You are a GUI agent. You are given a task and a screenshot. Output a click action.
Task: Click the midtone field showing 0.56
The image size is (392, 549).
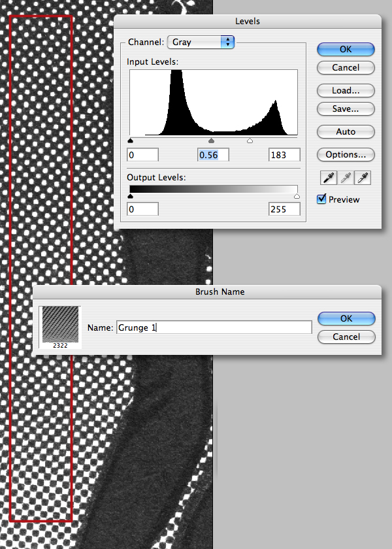[x=213, y=155]
